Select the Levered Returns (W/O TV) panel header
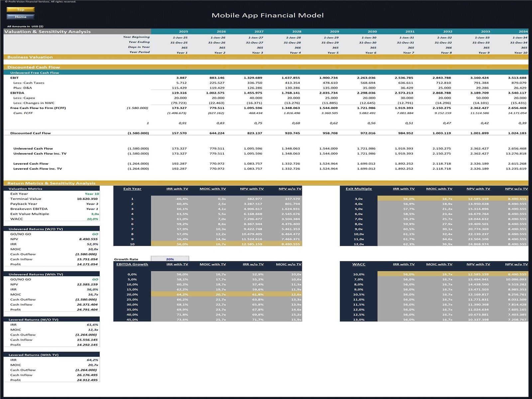This screenshot has width=532, height=399. [x=34, y=320]
